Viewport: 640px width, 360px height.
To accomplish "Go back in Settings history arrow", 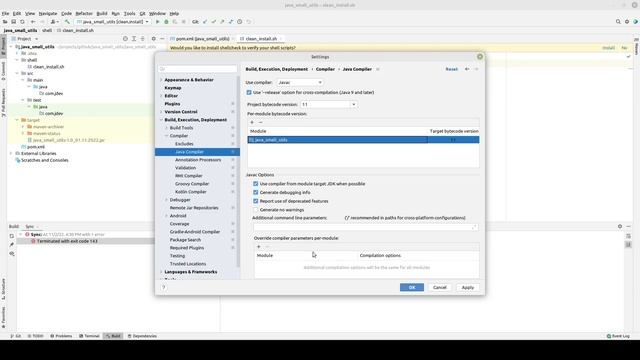I will tap(467, 69).
